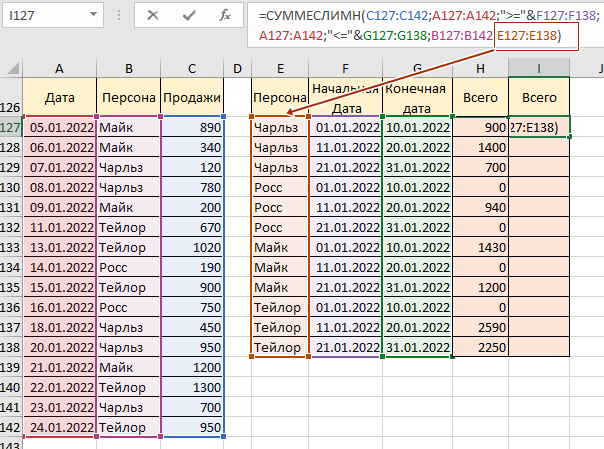Select cell with sales value 1020
The width and height of the screenshot is (604, 449).
192,247
